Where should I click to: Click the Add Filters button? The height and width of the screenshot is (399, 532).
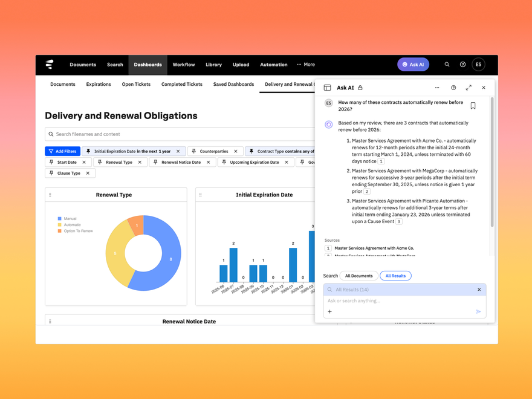tap(62, 151)
